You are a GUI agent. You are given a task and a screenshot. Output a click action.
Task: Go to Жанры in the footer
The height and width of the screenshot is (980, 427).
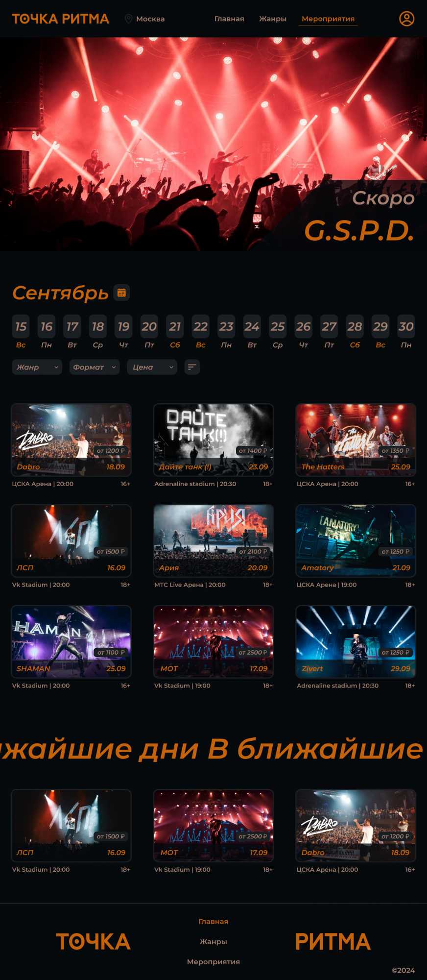click(213, 941)
